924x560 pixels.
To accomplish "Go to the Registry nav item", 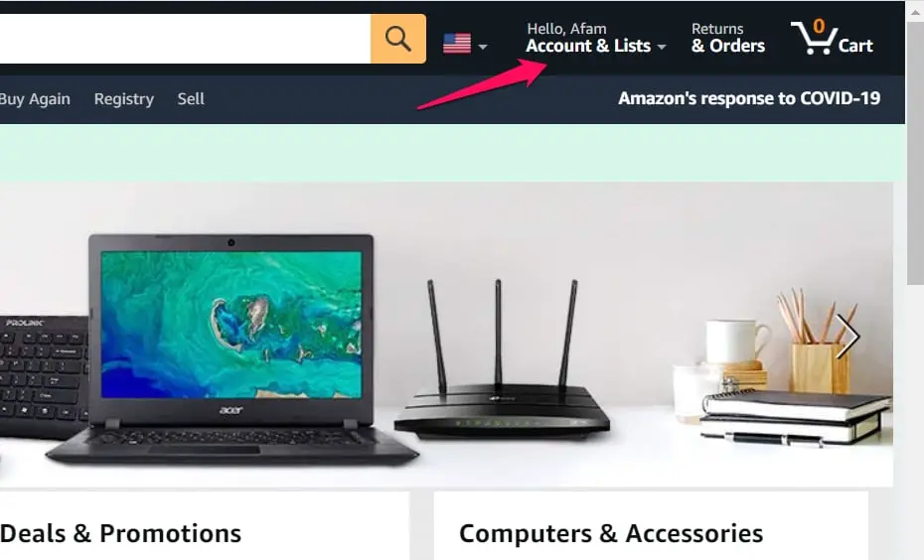I will coord(124,99).
